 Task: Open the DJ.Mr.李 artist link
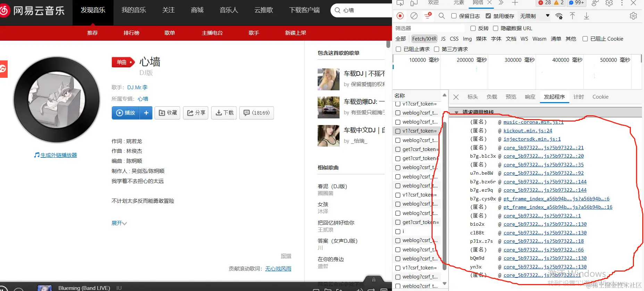(137, 88)
